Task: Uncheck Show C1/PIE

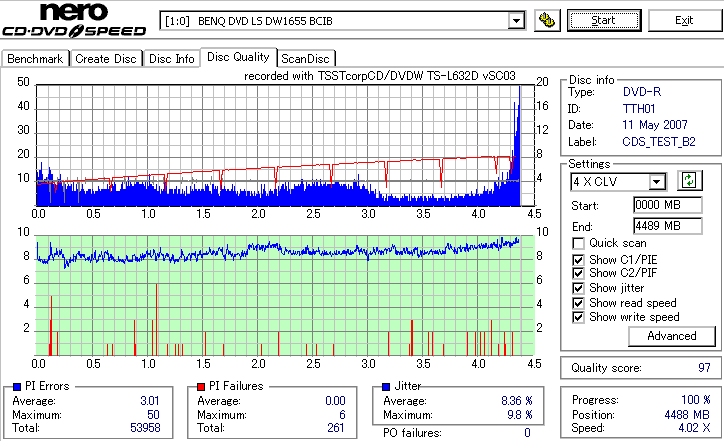Action: pos(578,260)
